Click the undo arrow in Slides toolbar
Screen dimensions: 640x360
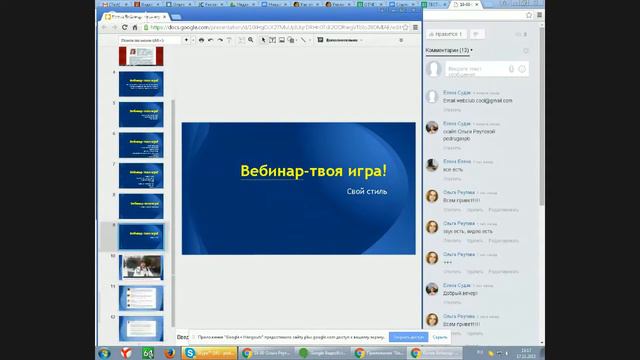(211, 40)
